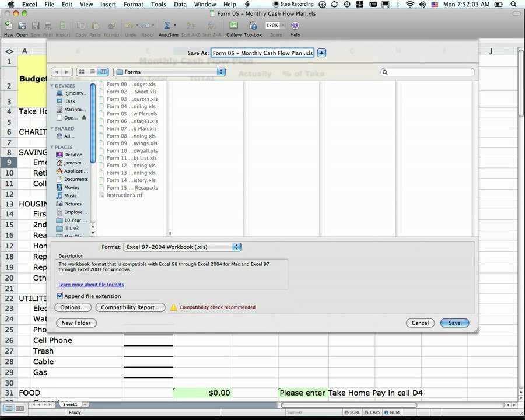Click the Save button

point(454,323)
